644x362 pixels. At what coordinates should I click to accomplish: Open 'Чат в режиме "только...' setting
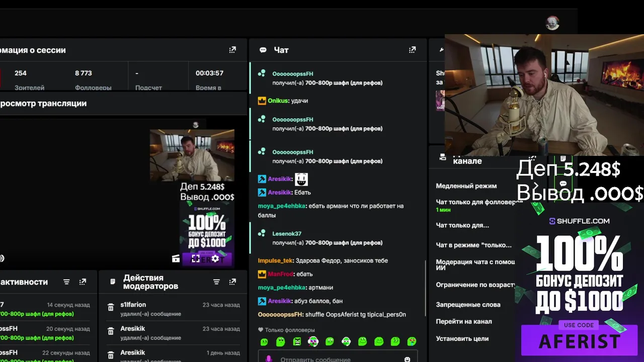(x=473, y=245)
